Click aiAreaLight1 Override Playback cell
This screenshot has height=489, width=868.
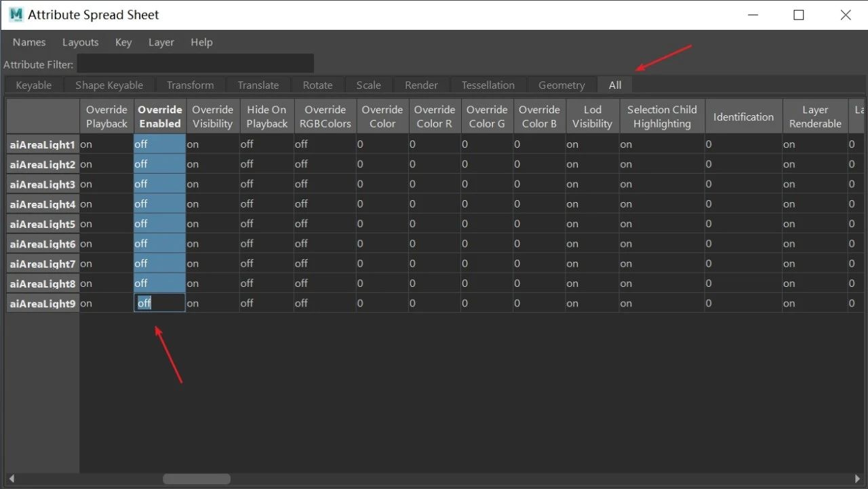[106, 144]
